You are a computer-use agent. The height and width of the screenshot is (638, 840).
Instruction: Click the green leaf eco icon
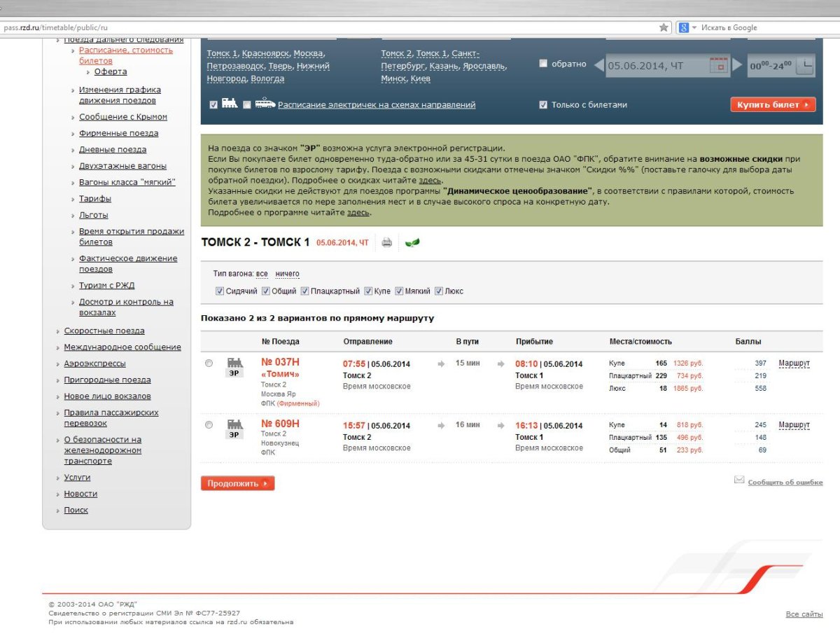[412, 243]
